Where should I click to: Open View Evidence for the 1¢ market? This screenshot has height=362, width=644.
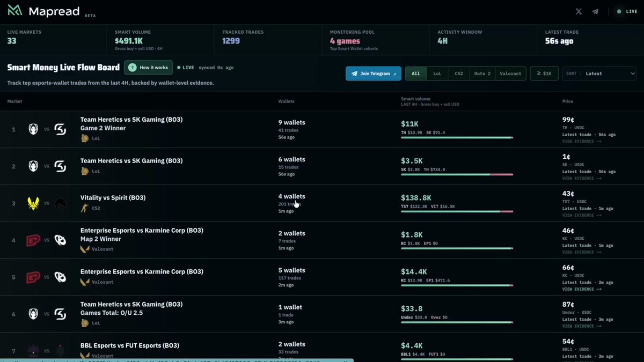582,178
